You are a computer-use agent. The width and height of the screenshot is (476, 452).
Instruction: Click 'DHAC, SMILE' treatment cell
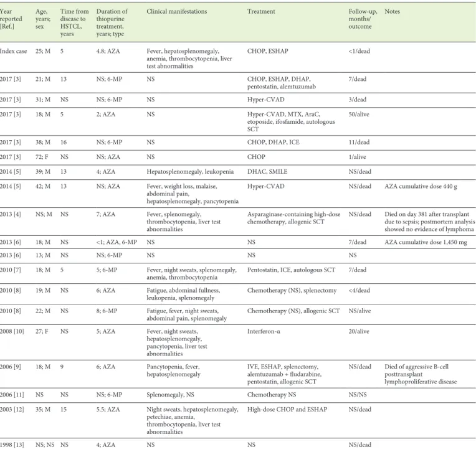pyautogui.click(x=267, y=171)
